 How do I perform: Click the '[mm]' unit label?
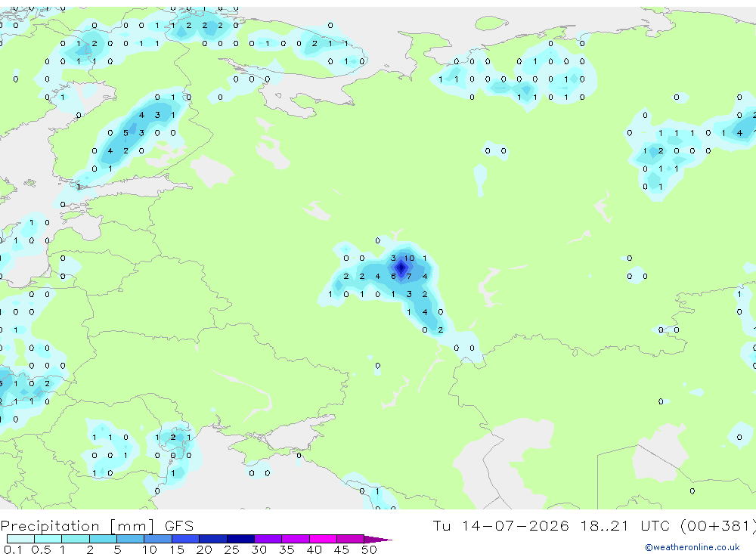(132, 526)
